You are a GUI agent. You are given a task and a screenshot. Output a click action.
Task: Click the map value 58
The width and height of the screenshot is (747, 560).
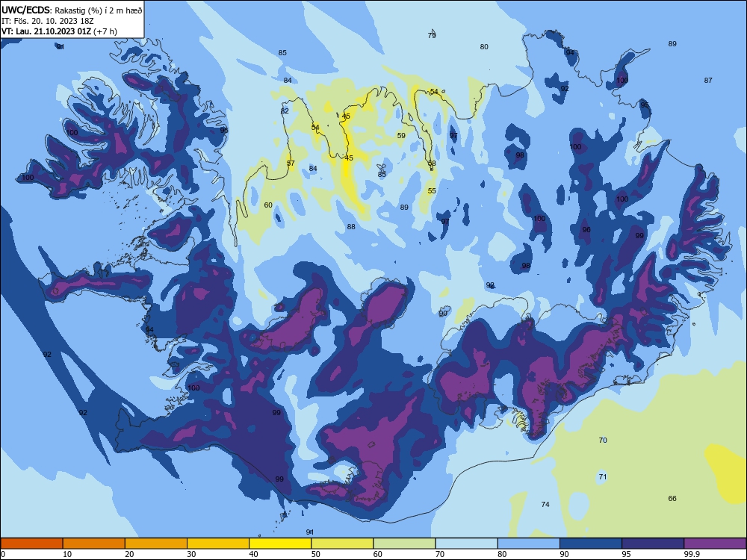pos(432,164)
